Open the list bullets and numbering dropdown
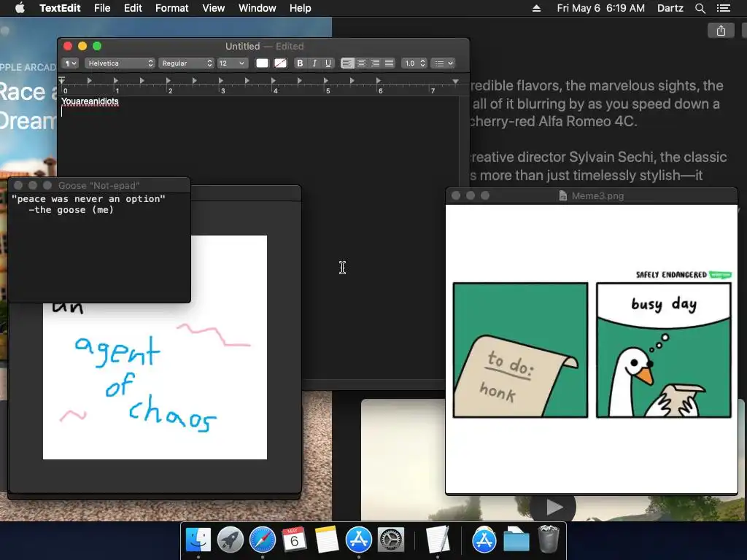747x560 pixels. tap(443, 63)
